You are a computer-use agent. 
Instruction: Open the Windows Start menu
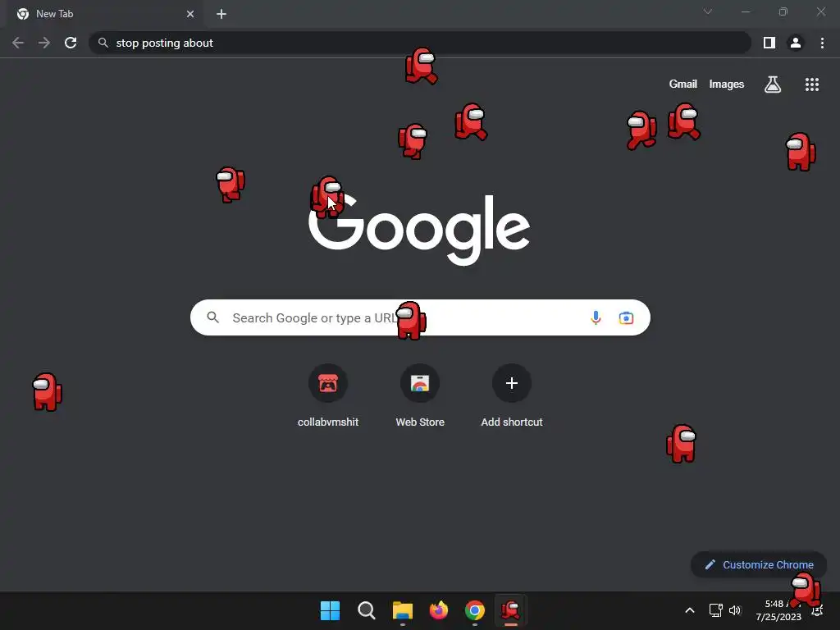coord(330,610)
